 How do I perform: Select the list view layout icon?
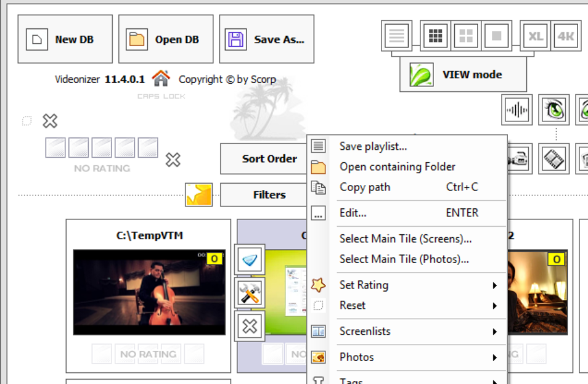(x=397, y=37)
